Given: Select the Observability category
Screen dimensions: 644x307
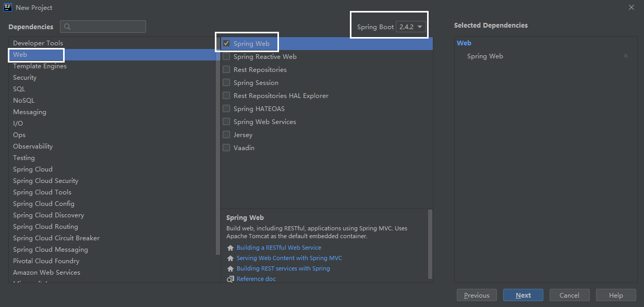Looking at the screenshot, I should click(112, 146).
